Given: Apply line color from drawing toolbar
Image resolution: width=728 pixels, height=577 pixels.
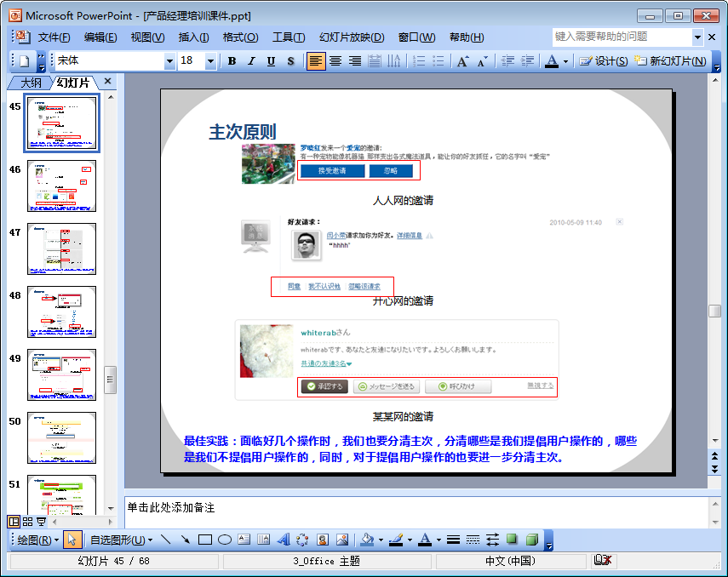Looking at the screenshot, I should click(396, 540).
